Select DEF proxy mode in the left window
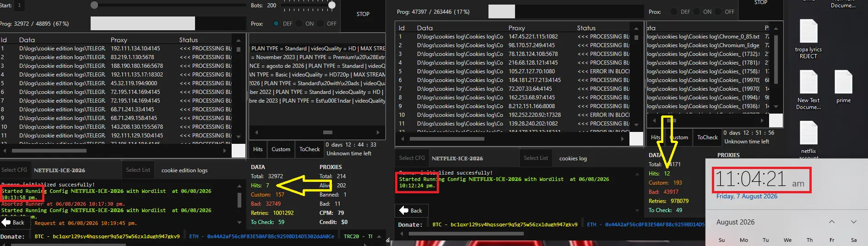The width and height of the screenshot is (868, 246). pos(276,23)
